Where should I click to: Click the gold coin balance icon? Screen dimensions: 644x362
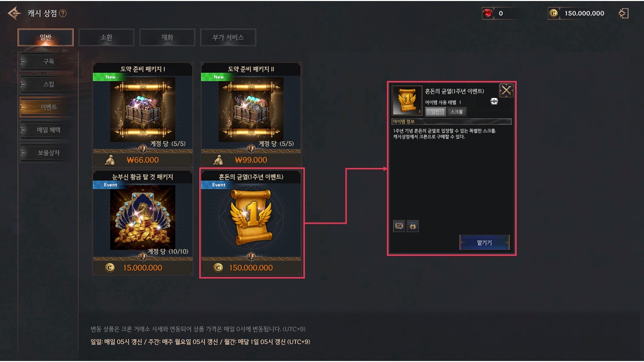[x=553, y=14]
